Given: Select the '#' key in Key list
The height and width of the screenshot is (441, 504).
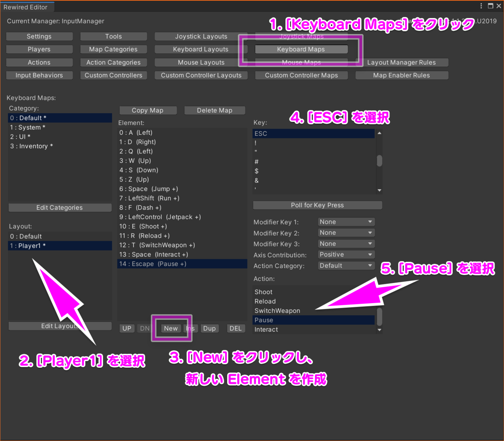Looking at the screenshot, I should (x=313, y=162).
